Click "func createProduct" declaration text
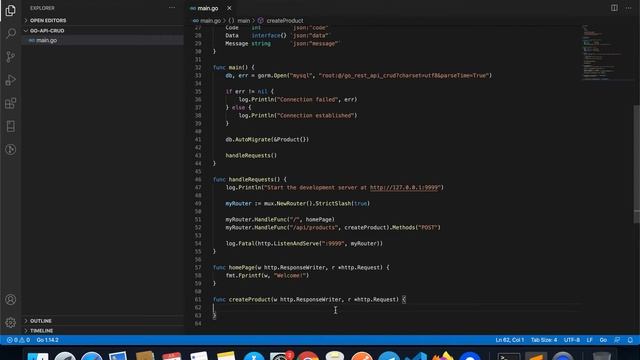The image size is (640, 360). [242, 300]
